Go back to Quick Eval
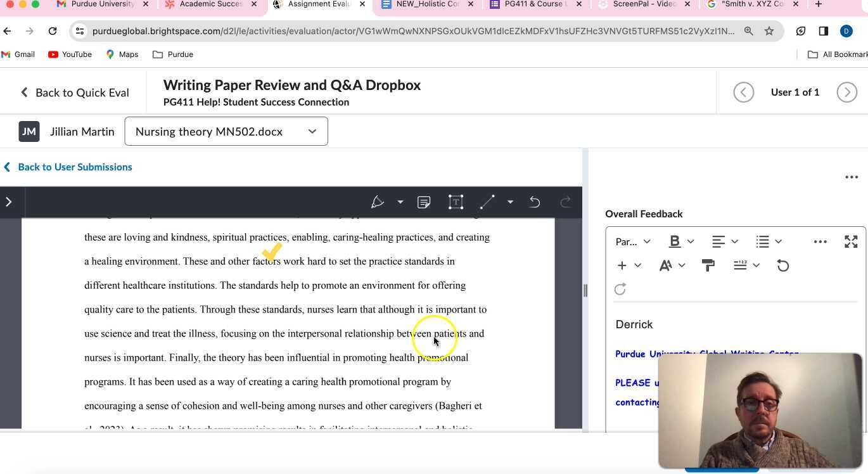 point(75,93)
